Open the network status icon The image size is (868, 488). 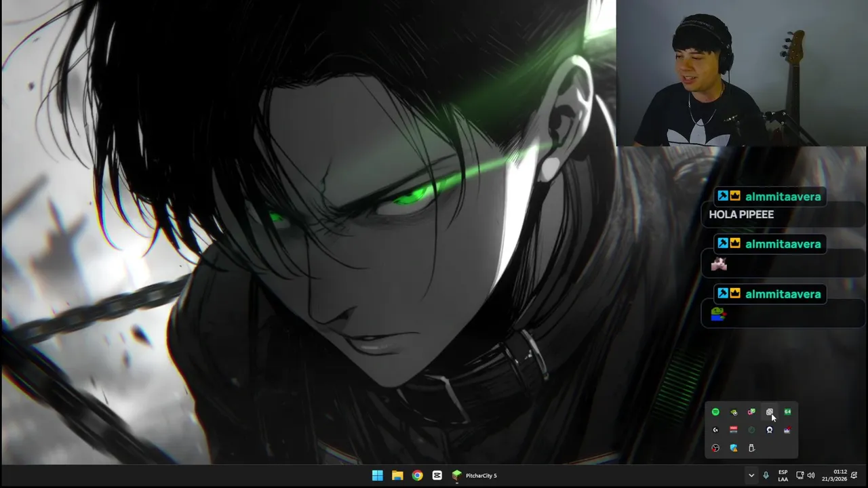[x=800, y=476]
